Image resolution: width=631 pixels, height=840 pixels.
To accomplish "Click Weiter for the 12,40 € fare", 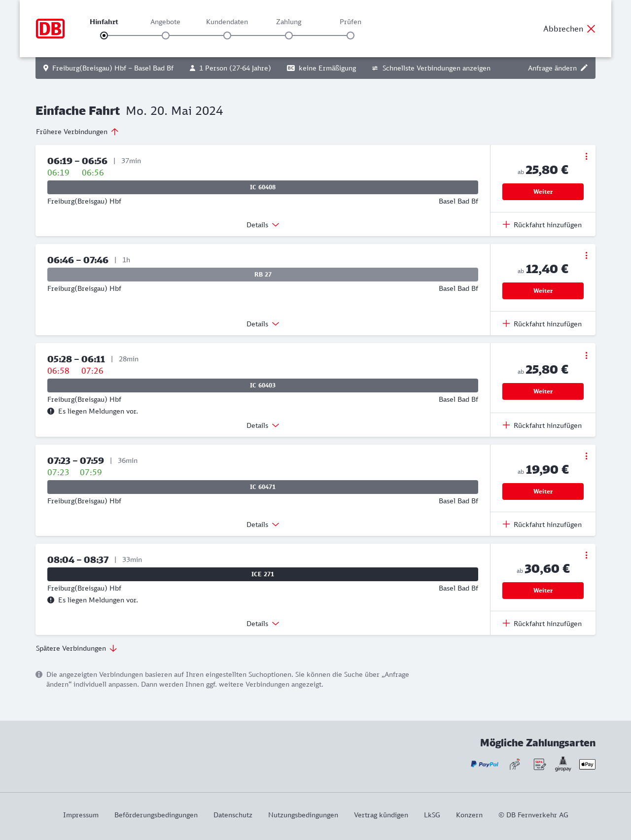I will pyautogui.click(x=543, y=291).
